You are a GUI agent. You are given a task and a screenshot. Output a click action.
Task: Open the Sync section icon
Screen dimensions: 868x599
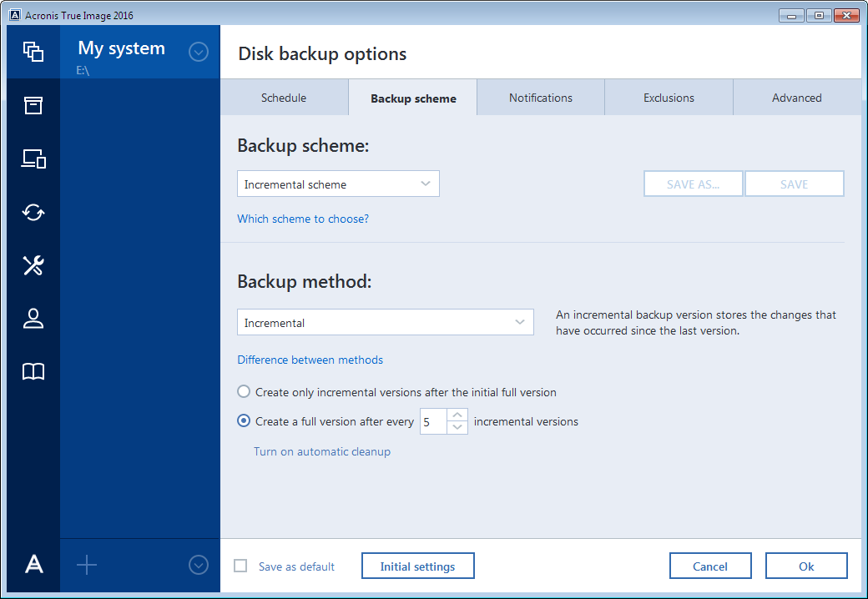click(x=33, y=212)
